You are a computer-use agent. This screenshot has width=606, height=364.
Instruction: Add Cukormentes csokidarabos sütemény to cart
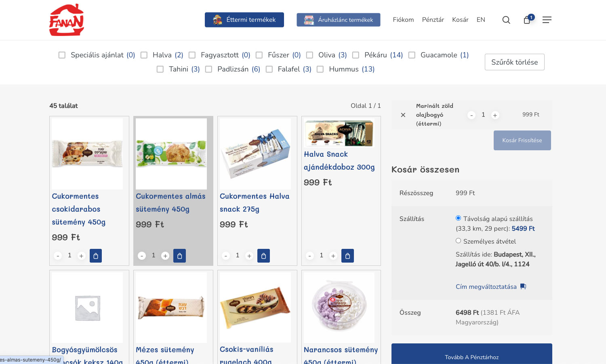click(x=96, y=256)
